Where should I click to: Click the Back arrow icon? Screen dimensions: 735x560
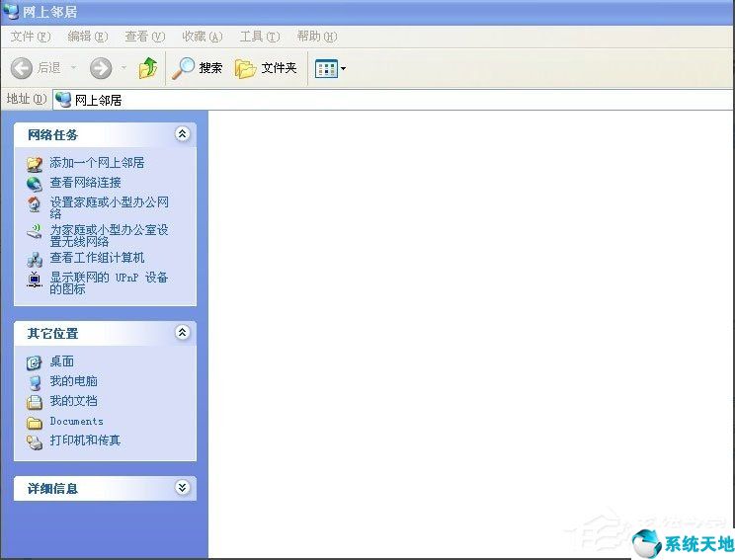pyautogui.click(x=22, y=68)
